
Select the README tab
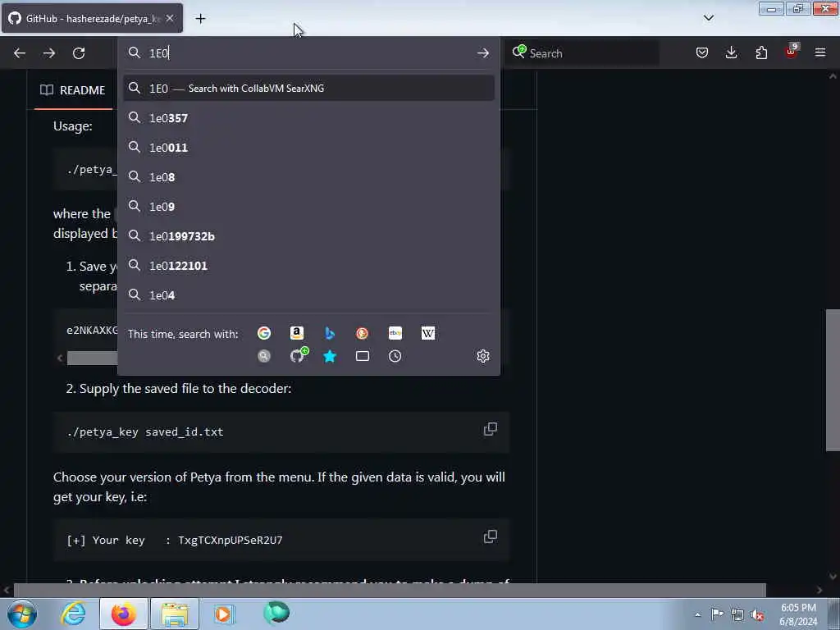[x=73, y=90]
